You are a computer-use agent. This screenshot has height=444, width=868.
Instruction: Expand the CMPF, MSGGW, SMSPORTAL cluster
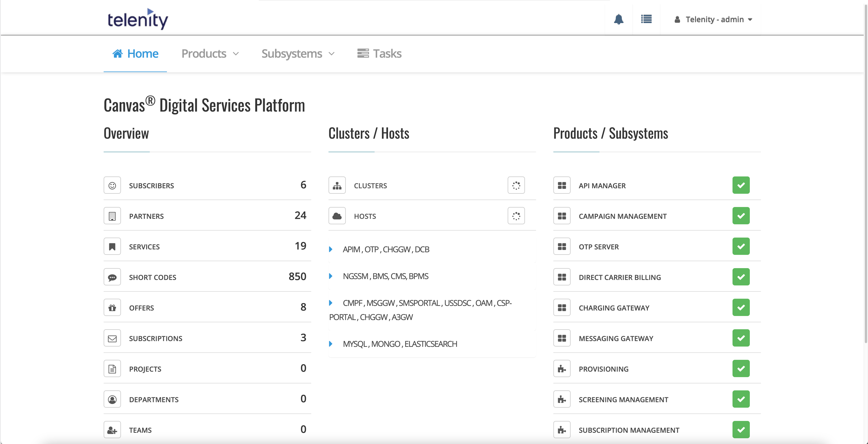coord(420,310)
